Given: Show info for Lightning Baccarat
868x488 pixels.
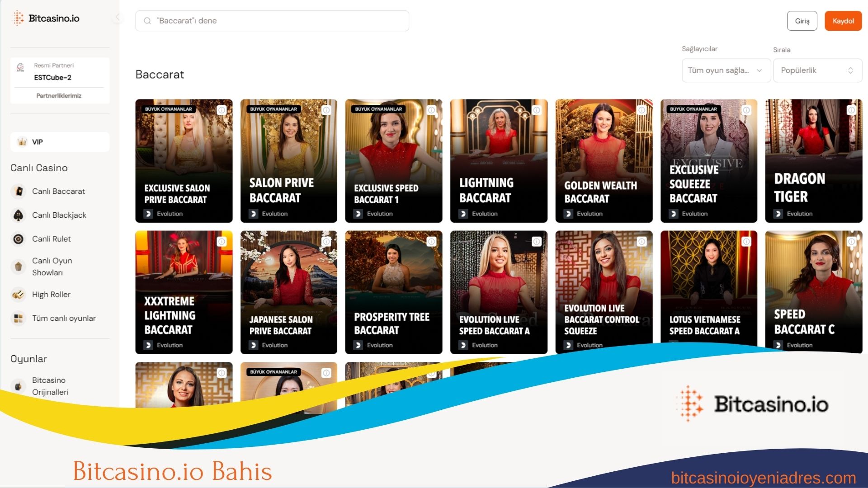Looking at the screenshot, I should [x=537, y=110].
